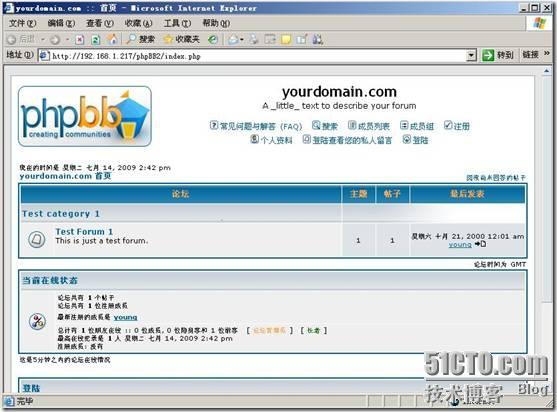This screenshot has width=557, height=412.
Task: Open the Profile (个人资料) link
Action: tap(271, 140)
